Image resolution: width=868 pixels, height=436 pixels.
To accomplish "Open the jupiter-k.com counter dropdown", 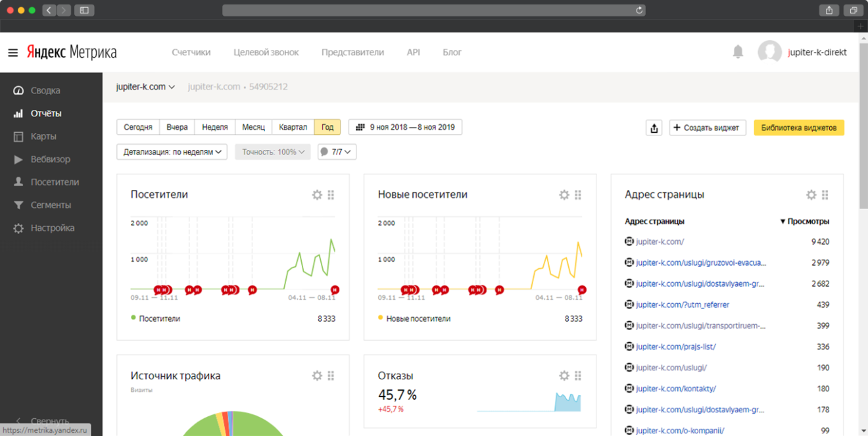I will pos(145,87).
